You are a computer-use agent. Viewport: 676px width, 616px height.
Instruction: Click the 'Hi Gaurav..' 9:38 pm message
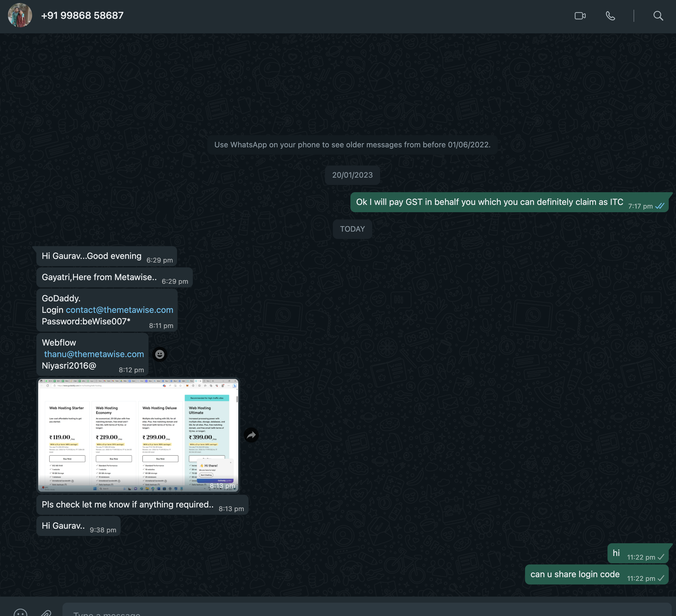pyautogui.click(x=63, y=526)
